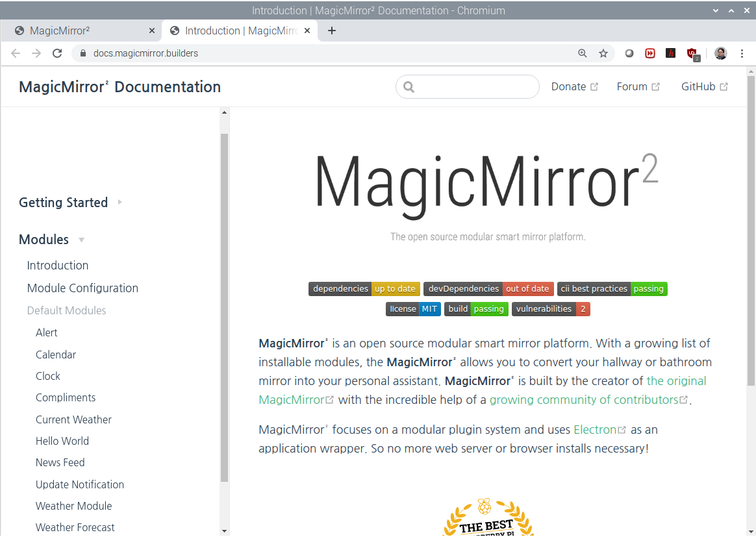Click the cii best practices passing badge
This screenshot has height=537, width=756.
coord(612,289)
